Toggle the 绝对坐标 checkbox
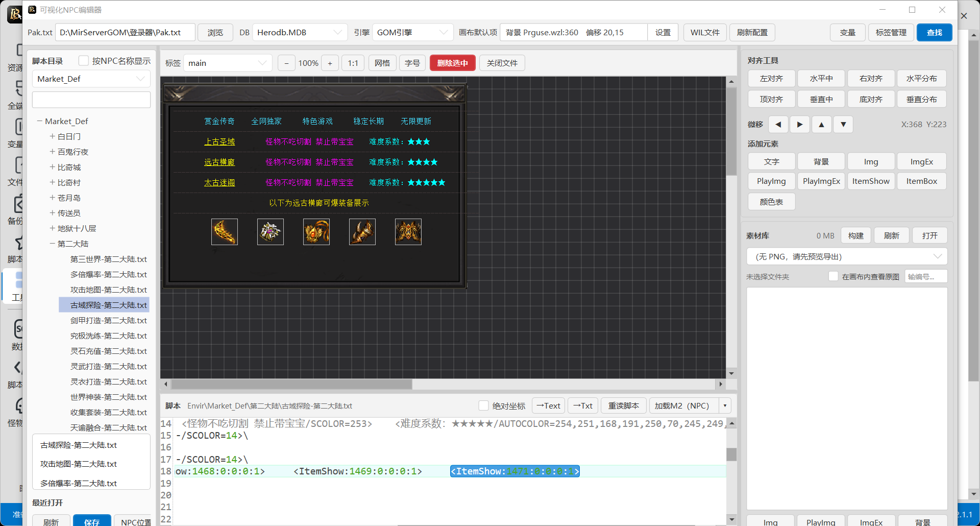Screen dimensions: 980x526 point(483,405)
